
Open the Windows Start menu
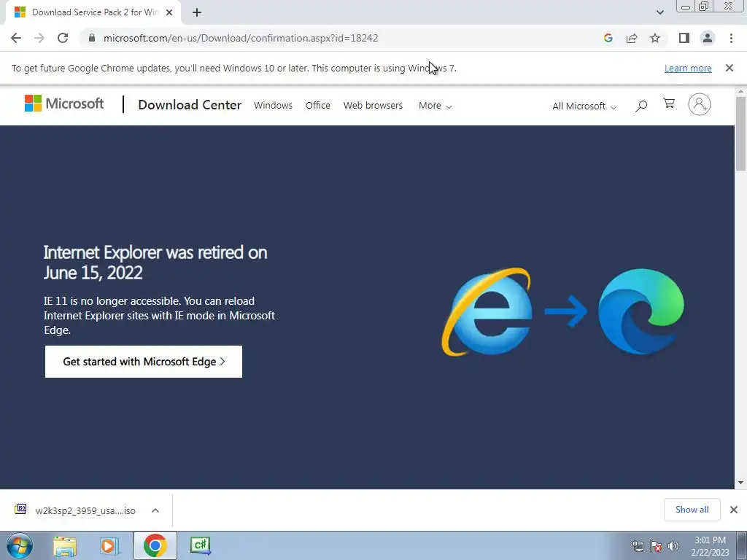(x=20, y=545)
